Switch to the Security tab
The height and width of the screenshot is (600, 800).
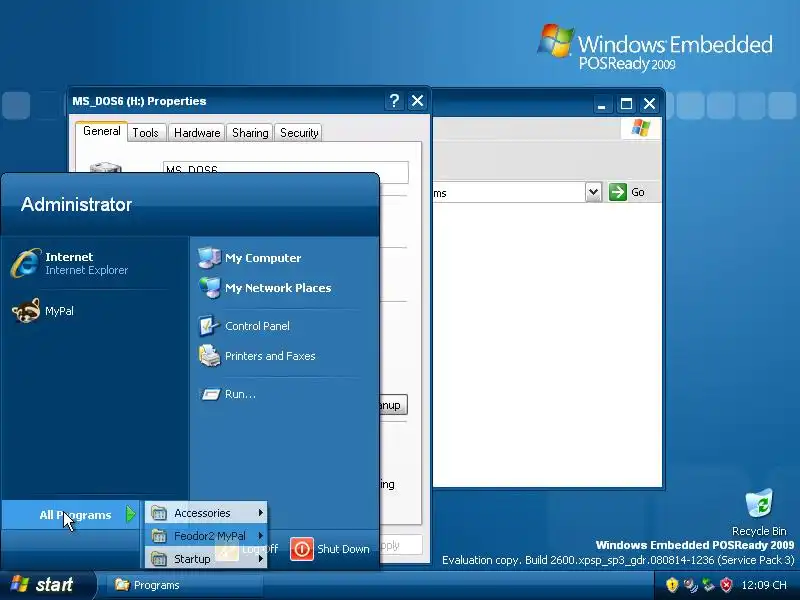click(x=299, y=133)
